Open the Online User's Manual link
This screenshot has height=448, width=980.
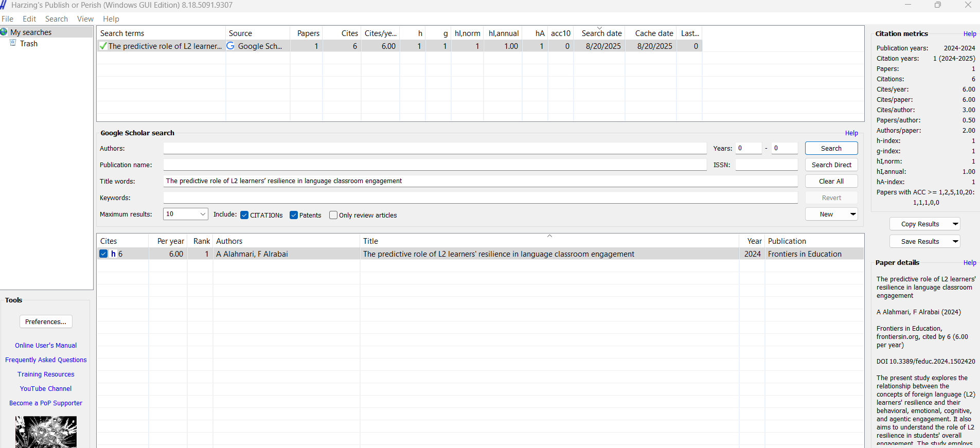point(46,345)
